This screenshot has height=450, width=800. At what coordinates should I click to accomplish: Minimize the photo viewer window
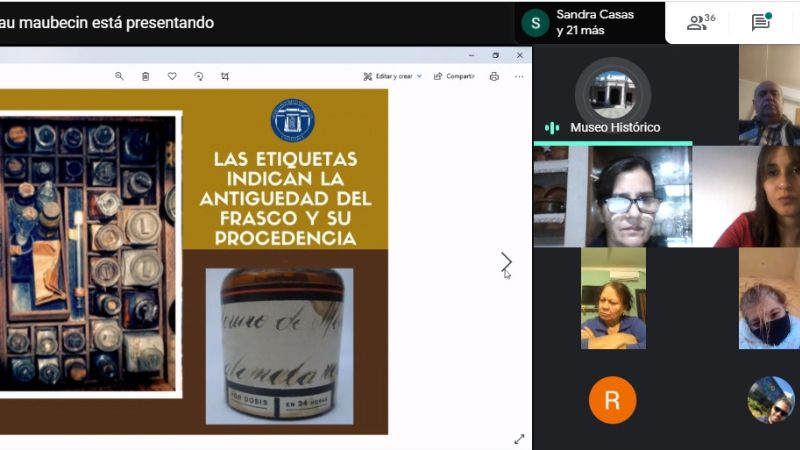(x=471, y=55)
